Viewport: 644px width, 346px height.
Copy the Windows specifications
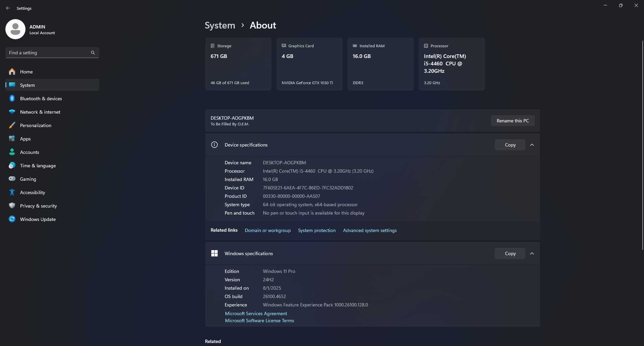coord(510,253)
